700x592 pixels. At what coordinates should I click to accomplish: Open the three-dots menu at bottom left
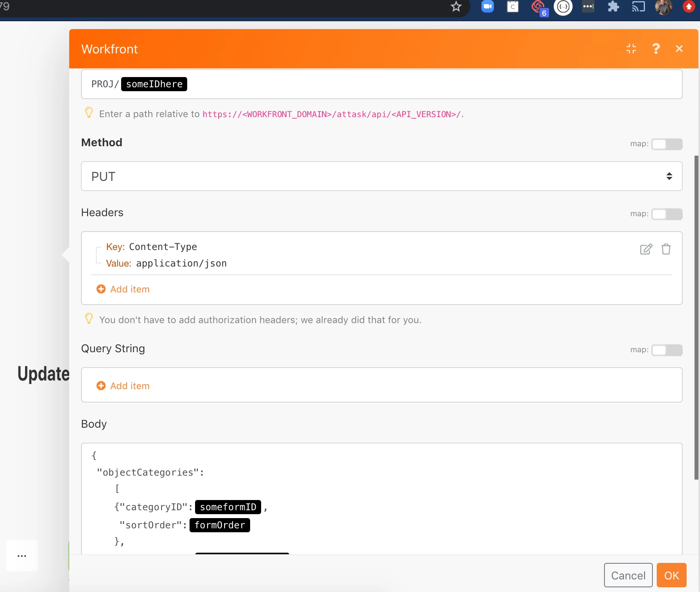point(22,556)
